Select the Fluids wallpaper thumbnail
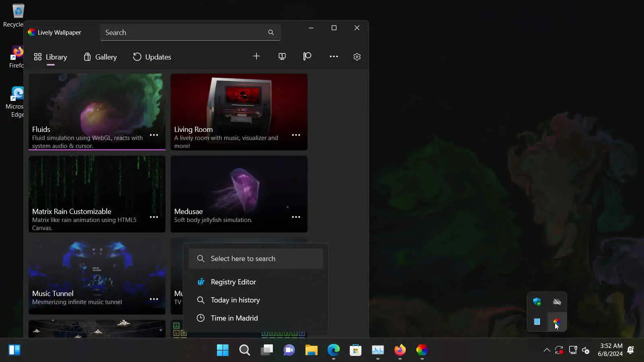644x362 pixels. coord(97,112)
